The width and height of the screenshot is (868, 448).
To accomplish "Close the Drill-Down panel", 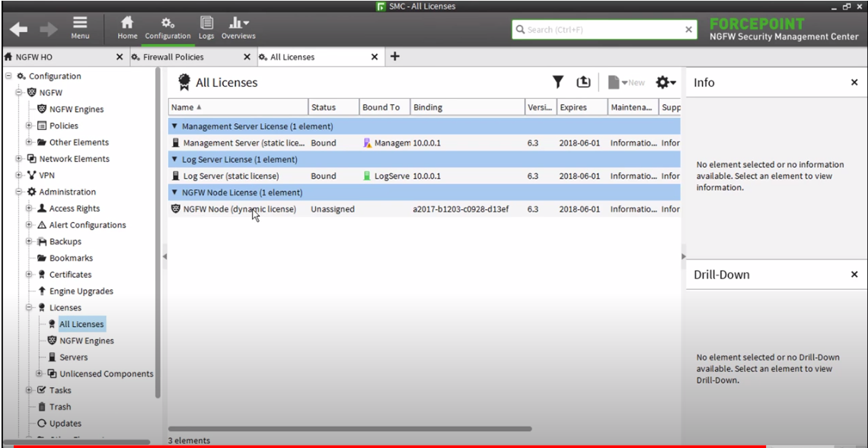I will pos(854,275).
